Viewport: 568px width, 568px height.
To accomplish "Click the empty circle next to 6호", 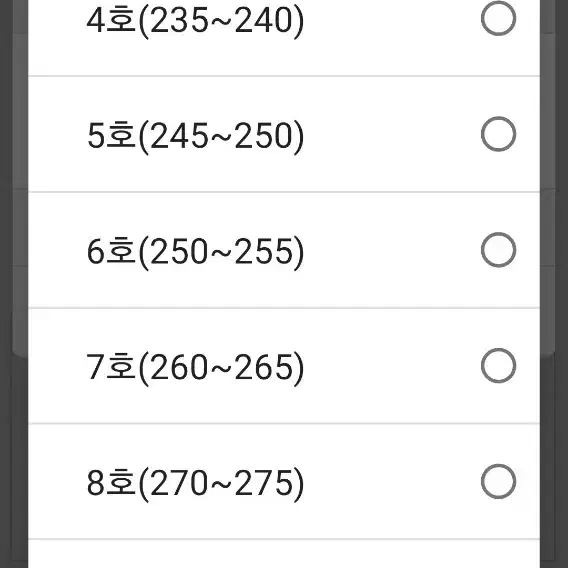I will click(x=498, y=250).
